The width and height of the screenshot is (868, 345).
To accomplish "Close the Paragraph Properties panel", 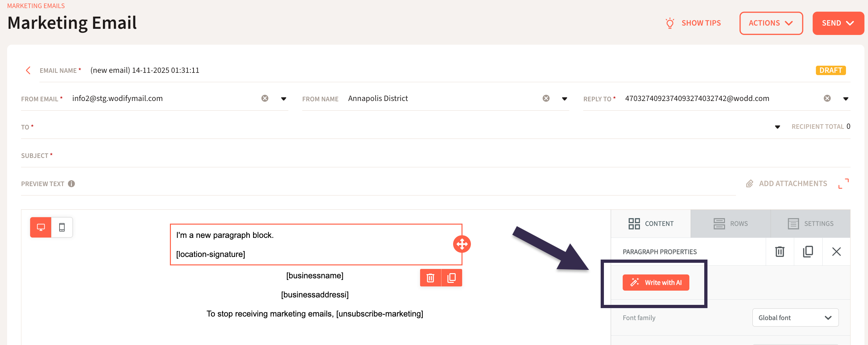I will [836, 252].
